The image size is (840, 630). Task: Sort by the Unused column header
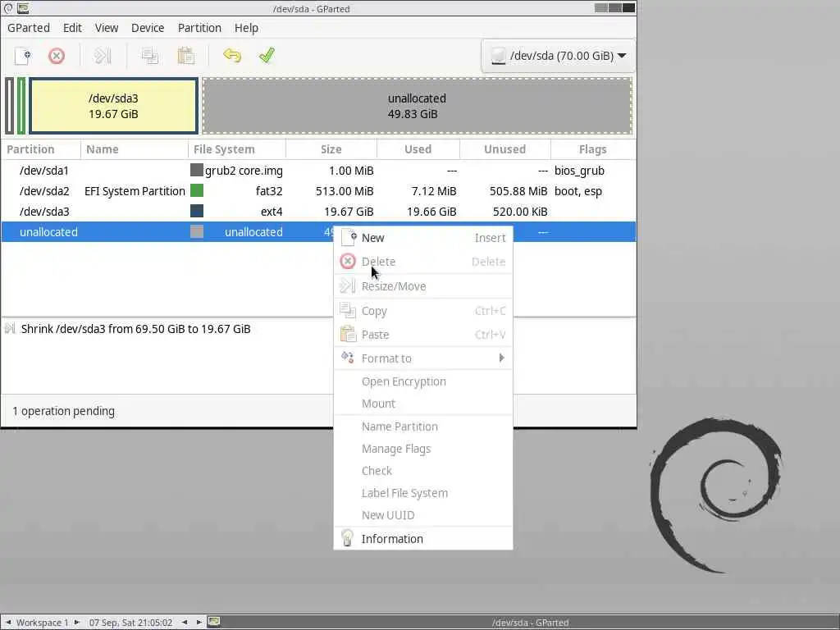coord(504,149)
